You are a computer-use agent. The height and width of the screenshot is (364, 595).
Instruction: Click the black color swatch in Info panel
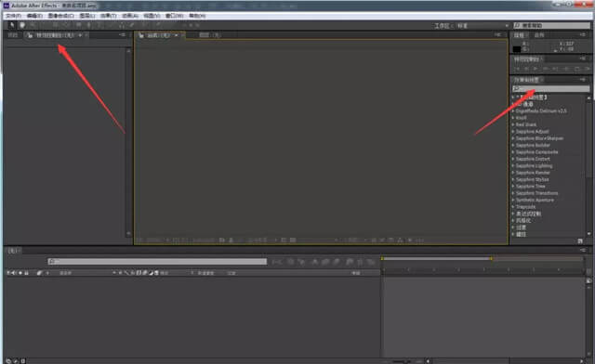(517, 49)
